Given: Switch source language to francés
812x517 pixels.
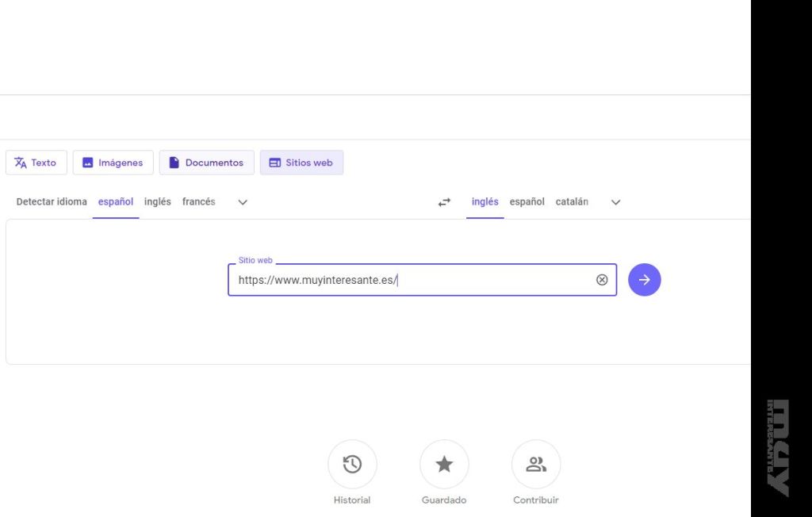Looking at the screenshot, I should tap(198, 201).
